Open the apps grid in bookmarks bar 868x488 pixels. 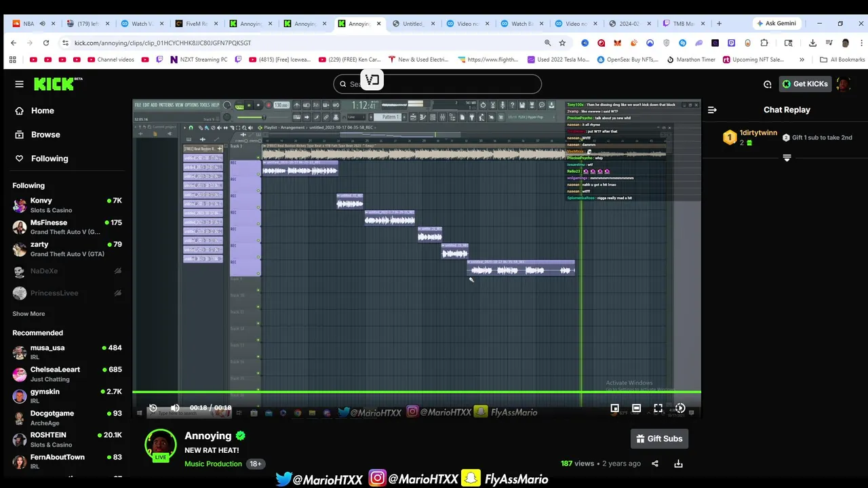click(x=12, y=60)
